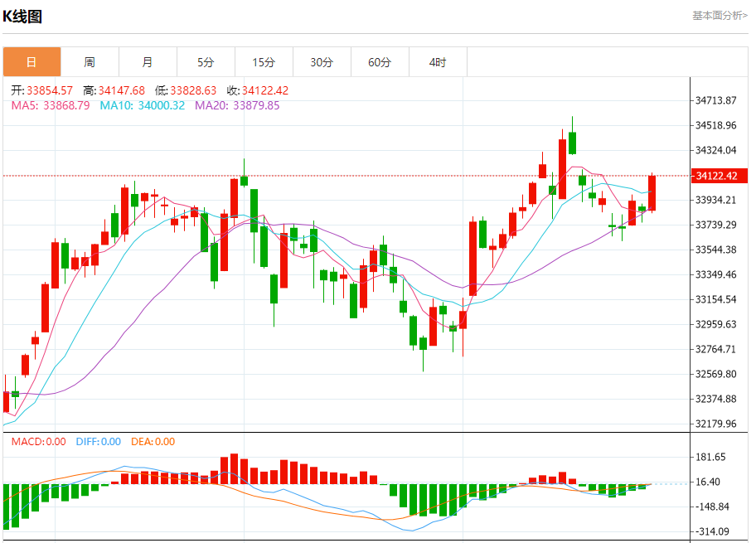Click the MA10: 34000.32 legend
Image resolution: width=756 pixels, height=543 pixels.
tap(143, 105)
